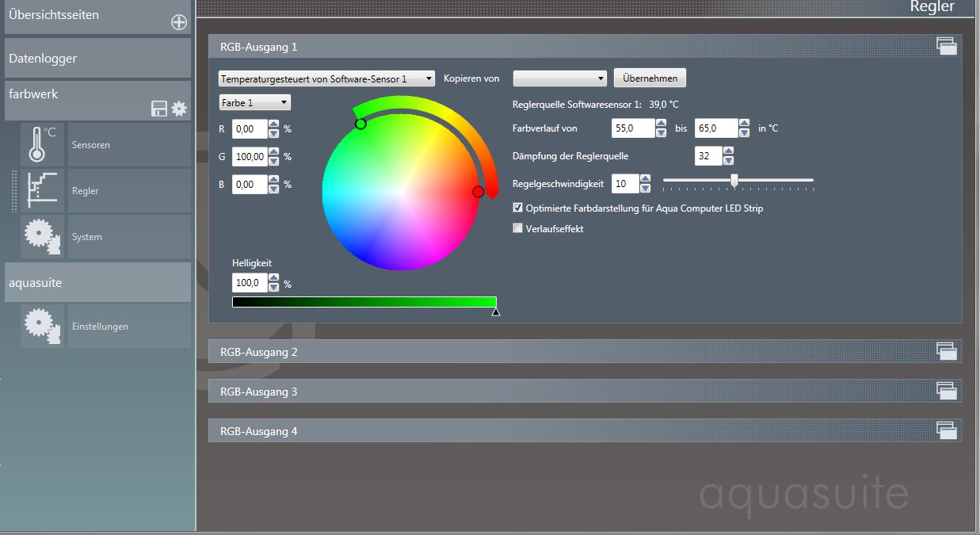Expand the RGB-Ausgang 4 section

[259, 432]
